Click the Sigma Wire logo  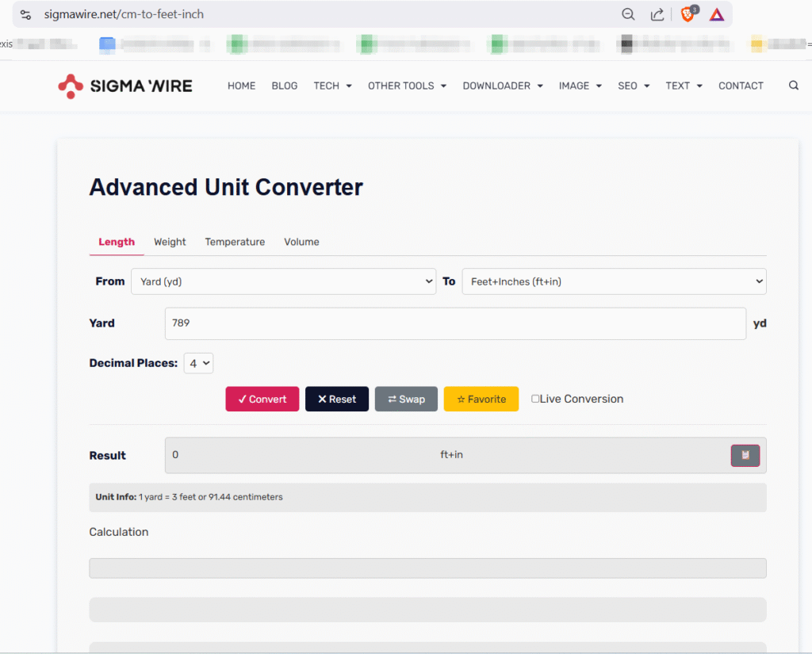click(x=124, y=86)
